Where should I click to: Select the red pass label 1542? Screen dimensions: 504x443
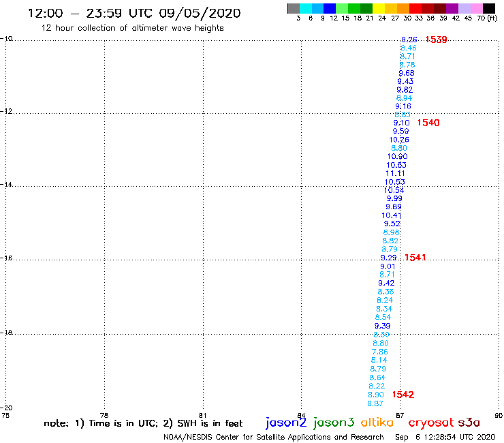coord(403,395)
